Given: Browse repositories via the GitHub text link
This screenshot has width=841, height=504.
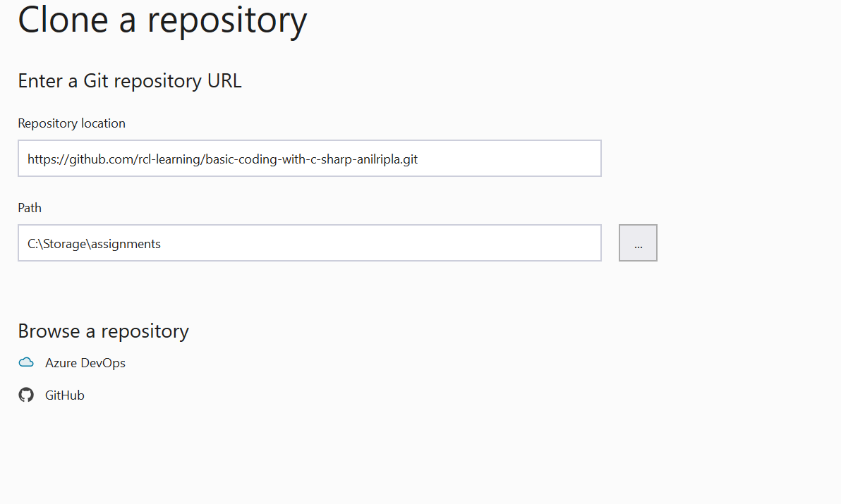Looking at the screenshot, I should [x=64, y=395].
